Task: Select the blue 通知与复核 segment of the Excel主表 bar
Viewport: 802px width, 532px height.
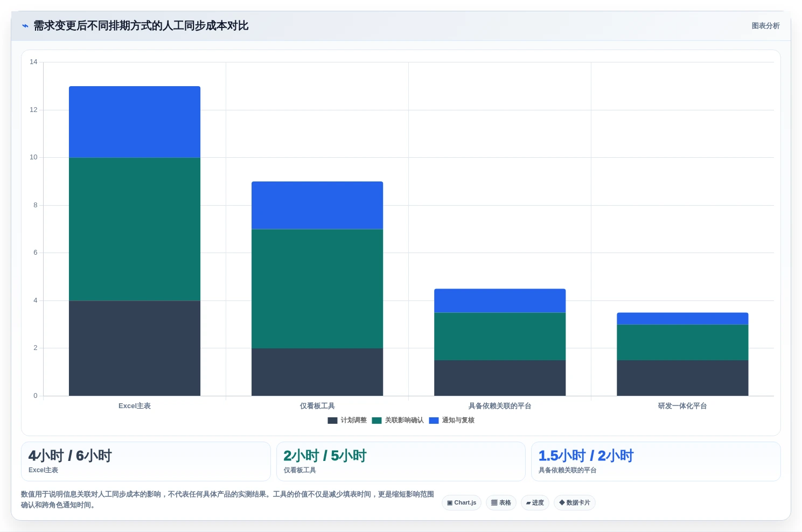Action: (x=135, y=122)
